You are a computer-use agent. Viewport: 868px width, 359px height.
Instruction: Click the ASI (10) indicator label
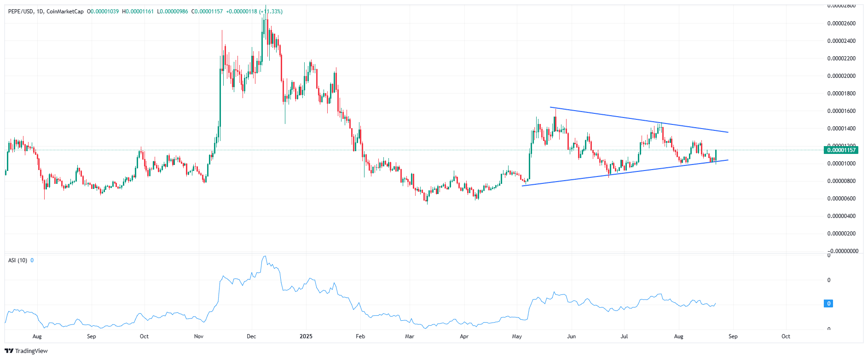[x=17, y=260]
